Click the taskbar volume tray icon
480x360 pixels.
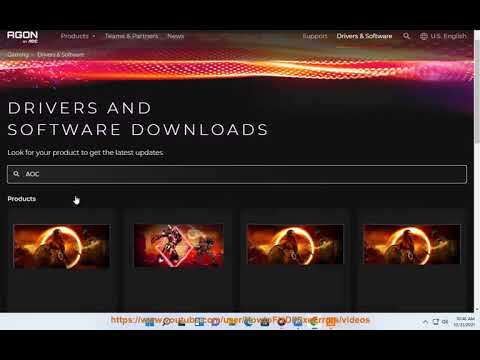click(445, 322)
